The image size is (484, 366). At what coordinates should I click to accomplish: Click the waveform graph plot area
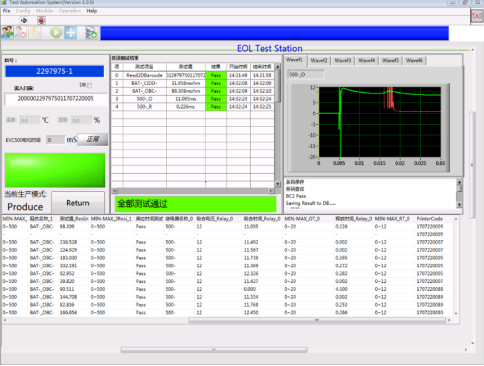click(380, 122)
